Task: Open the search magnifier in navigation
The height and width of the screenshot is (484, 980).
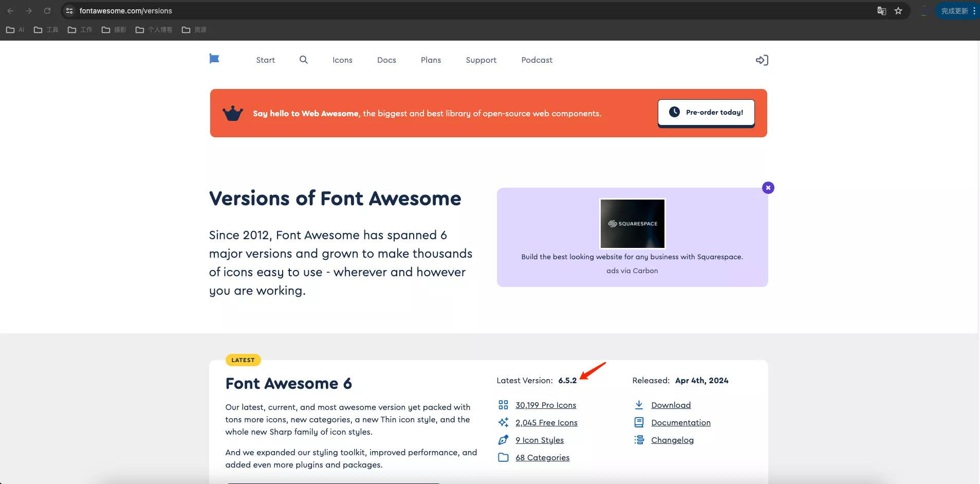Action: [304, 60]
